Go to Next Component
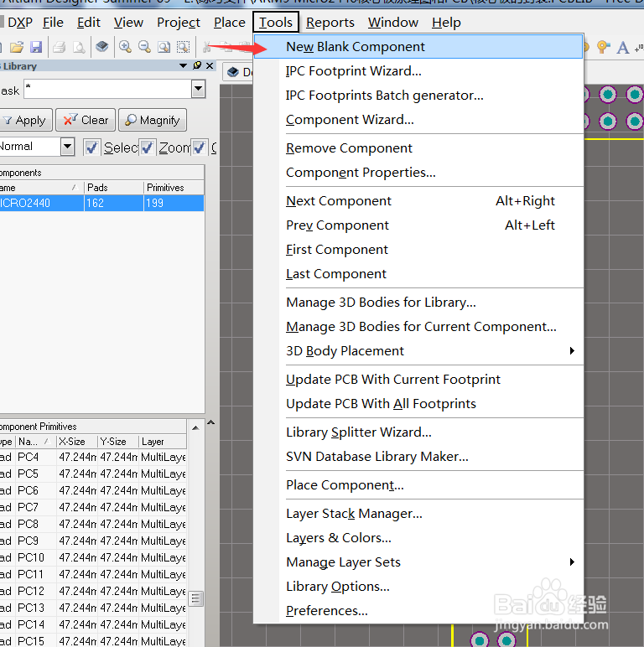This screenshot has width=644, height=647. [418, 201]
